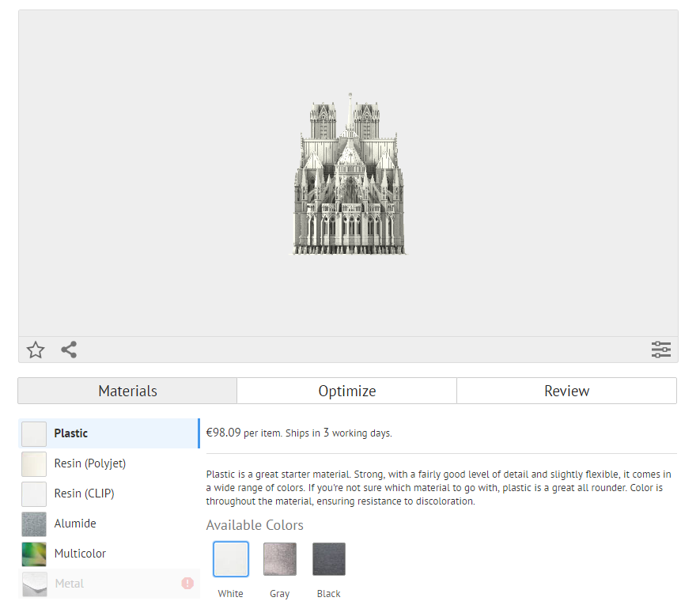Click the Plastic material description paragraph
The height and width of the screenshot is (605, 700).
click(x=438, y=488)
